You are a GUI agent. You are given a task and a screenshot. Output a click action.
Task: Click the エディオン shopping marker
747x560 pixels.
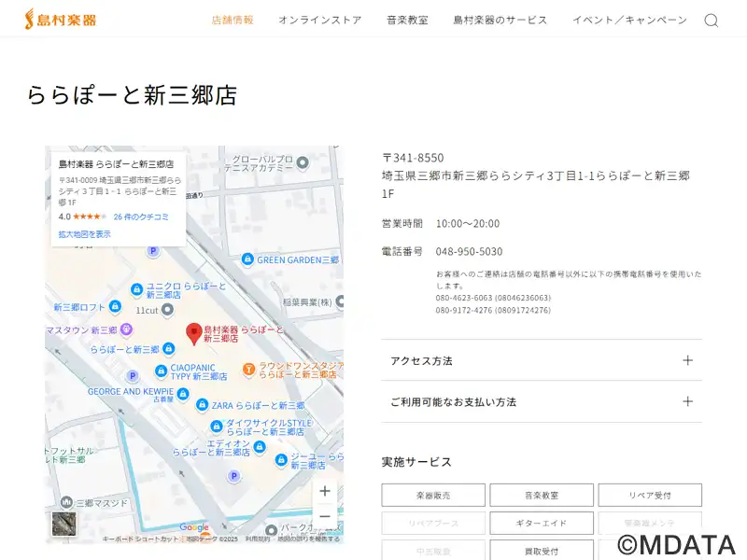260,447
